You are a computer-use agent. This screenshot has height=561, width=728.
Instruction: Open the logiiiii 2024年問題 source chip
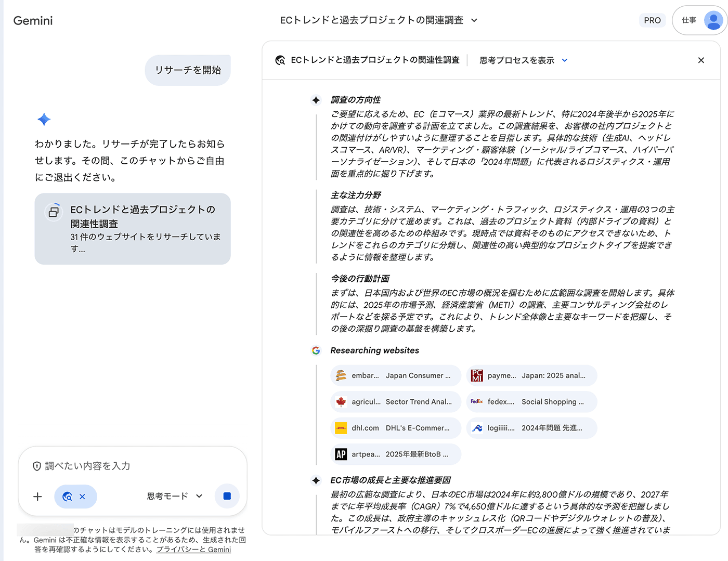531,428
